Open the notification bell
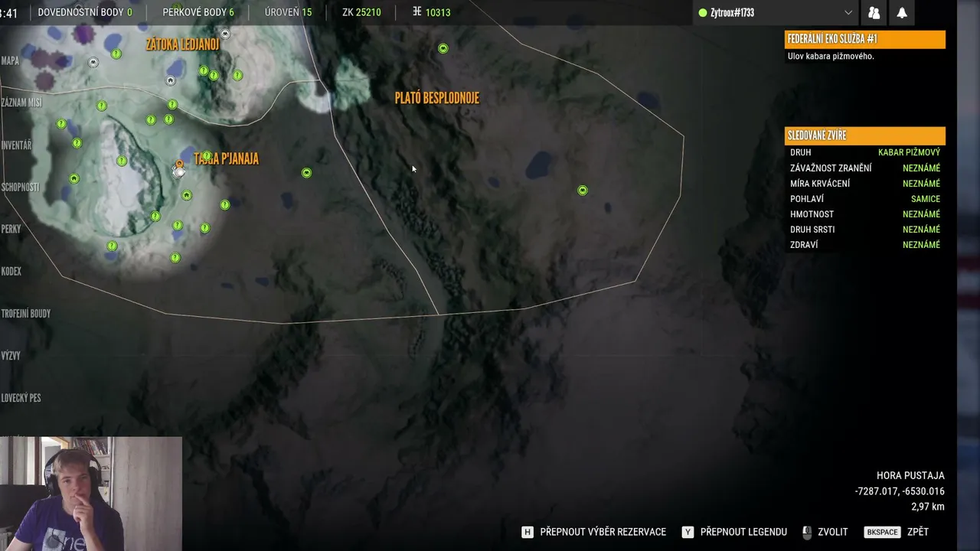980x551 pixels. (x=902, y=13)
